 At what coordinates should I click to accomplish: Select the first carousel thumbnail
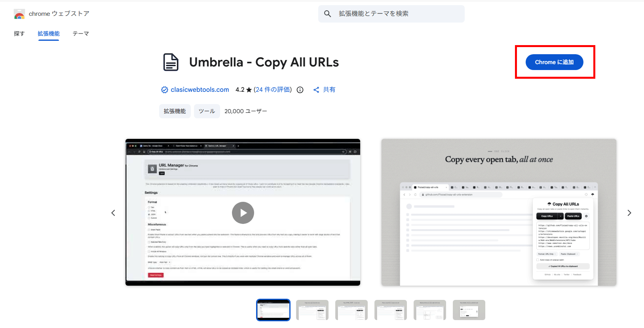click(273, 310)
